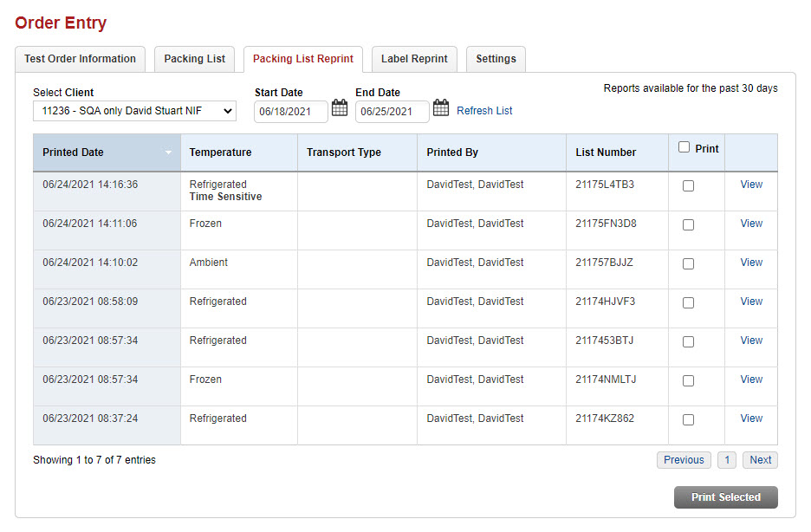This screenshot has width=811, height=532.
Task: Expand the Select Client dropdown
Action: click(x=134, y=111)
